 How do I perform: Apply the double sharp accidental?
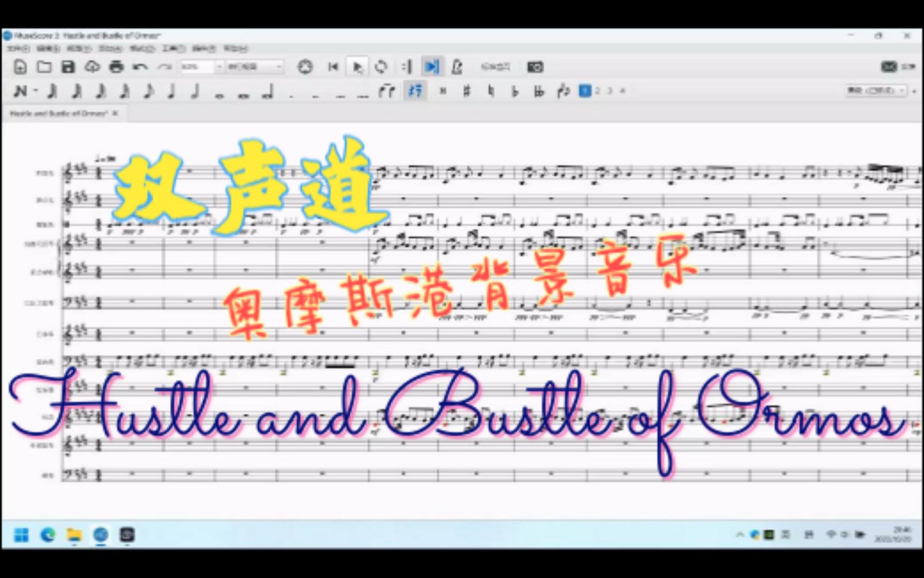[443, 91]
